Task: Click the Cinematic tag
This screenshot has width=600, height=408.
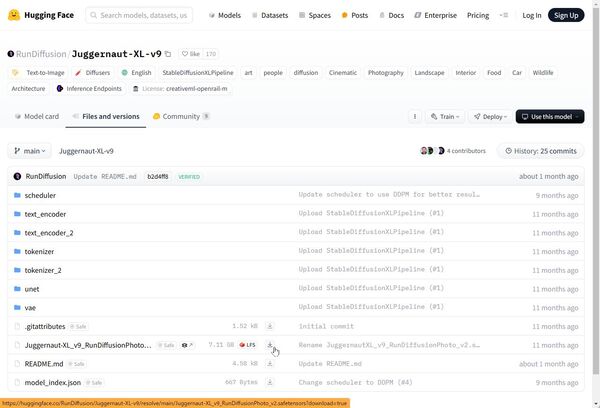Action: click(343, 73)
